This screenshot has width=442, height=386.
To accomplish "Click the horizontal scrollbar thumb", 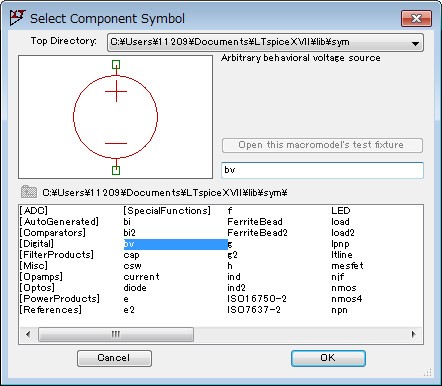I will 116,334.
